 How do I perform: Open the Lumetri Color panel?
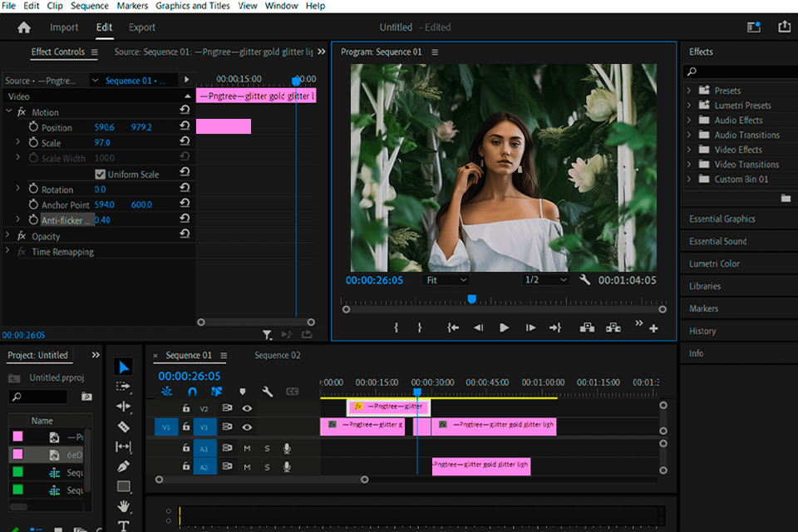point(715,264)
